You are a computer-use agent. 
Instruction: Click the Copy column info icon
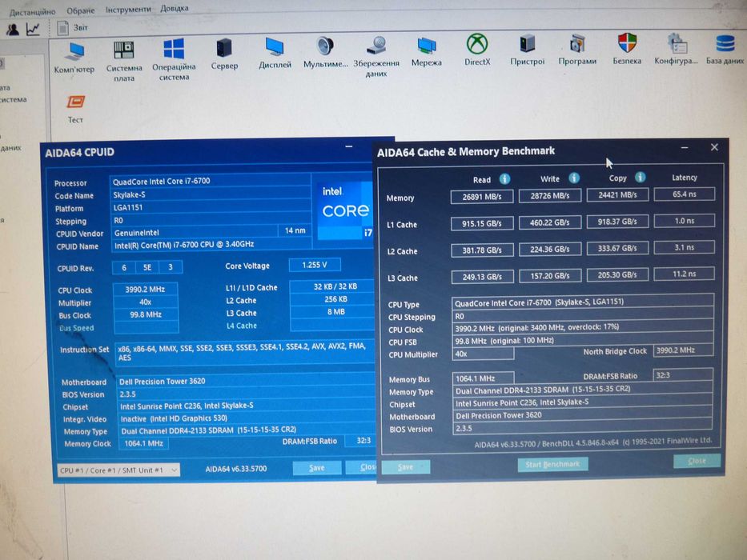click(641, 177)
